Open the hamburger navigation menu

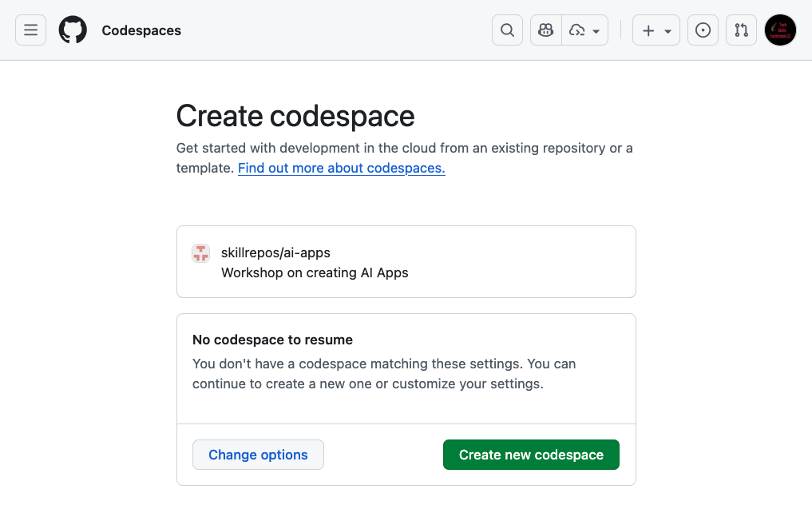(30, 30)
